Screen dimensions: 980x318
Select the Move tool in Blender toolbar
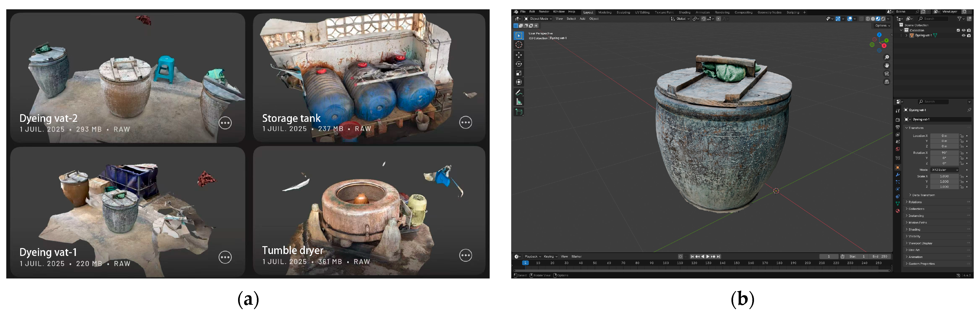point(518,55)
